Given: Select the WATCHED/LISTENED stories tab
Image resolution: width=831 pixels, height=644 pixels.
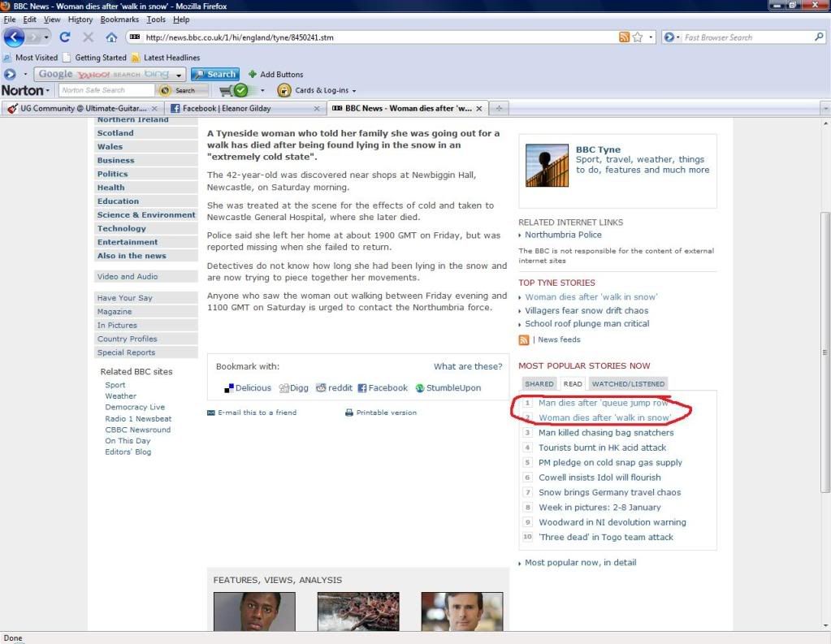Looking at the screenshot, I should click(628, 384).
